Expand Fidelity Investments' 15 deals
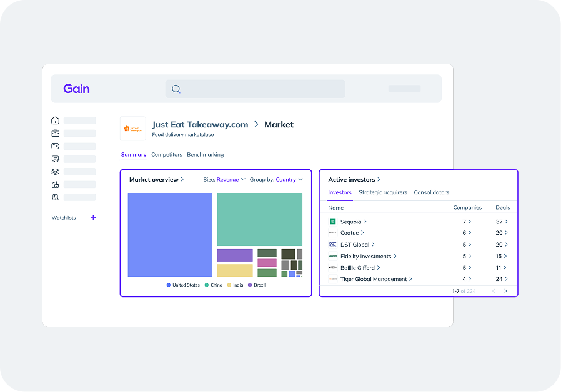The width and height of the screenshot is (561, 392). (501, 256)
